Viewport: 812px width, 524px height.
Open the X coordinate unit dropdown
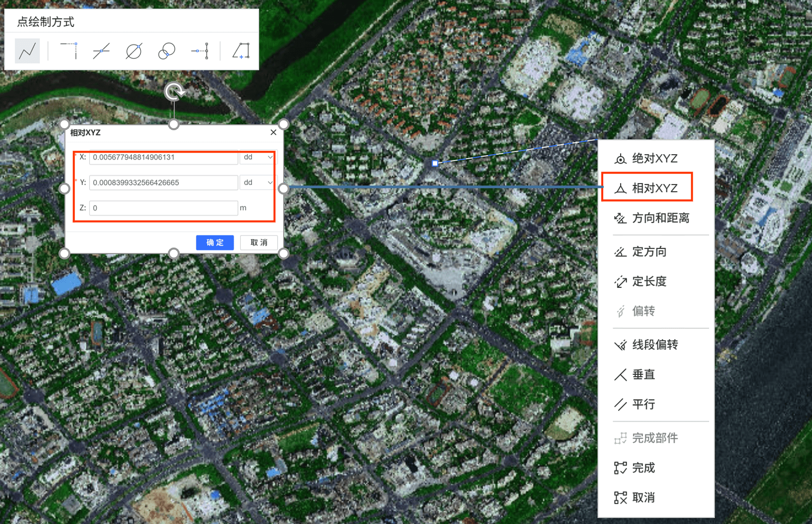pyautogui.click(x=258, y=157)
